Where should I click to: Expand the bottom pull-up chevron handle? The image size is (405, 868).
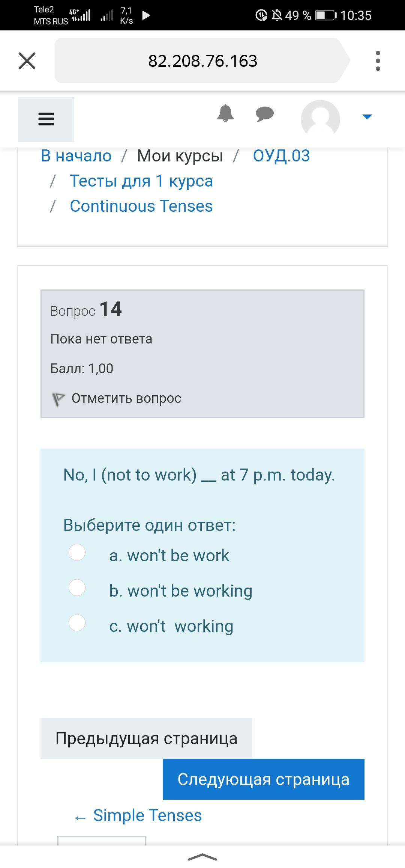202,857
